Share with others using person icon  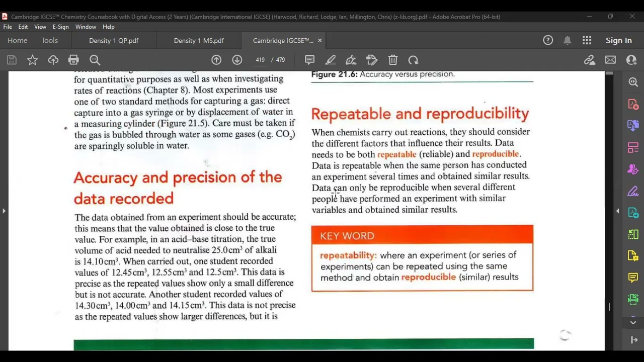[631, 60]
